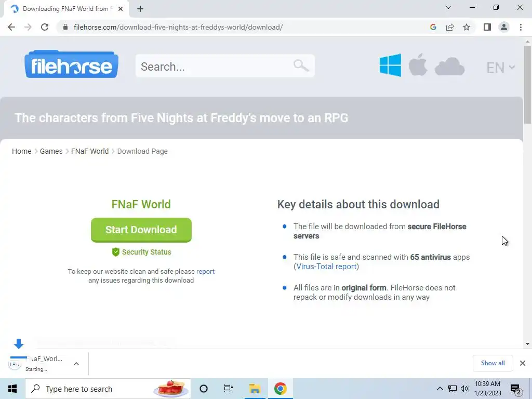This screenshot has width=532, height=399.
Task: Click the report link
Action: [x=205, y=271]
